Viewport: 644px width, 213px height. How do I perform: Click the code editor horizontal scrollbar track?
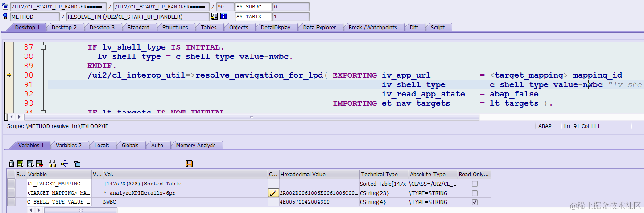click(252, 117)
